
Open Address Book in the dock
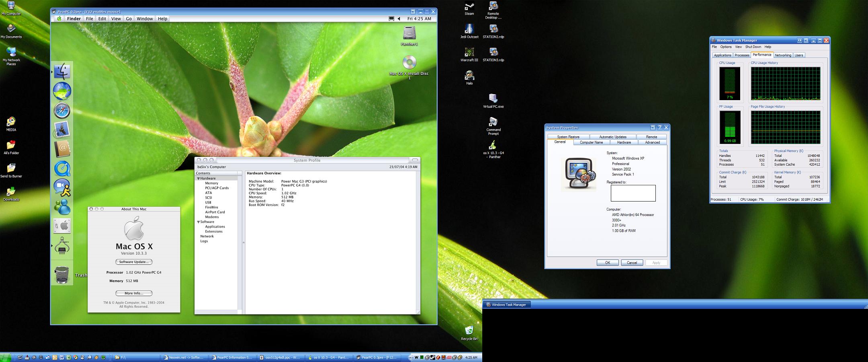62,149
